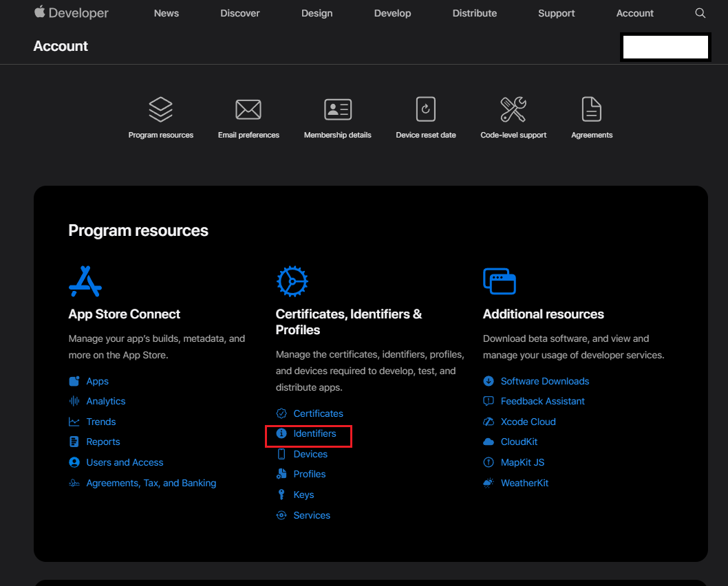This screenshot has width=728, height=586.
Task: Open Software Downloads link
Action: click(545, 381)
